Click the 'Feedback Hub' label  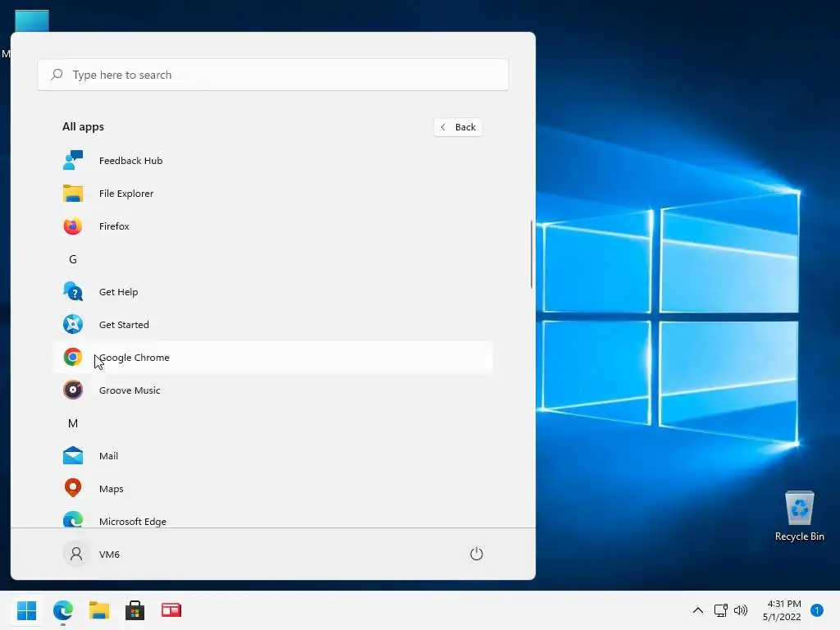(x=130, y=160)
